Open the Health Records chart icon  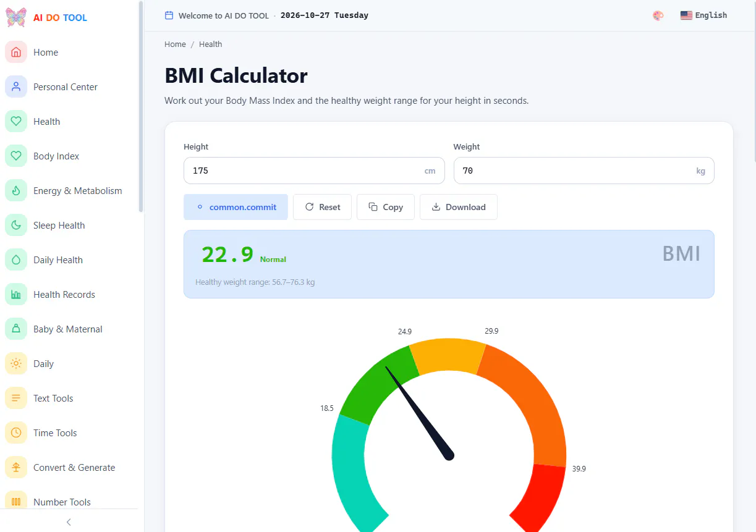(x=16, y=295)
